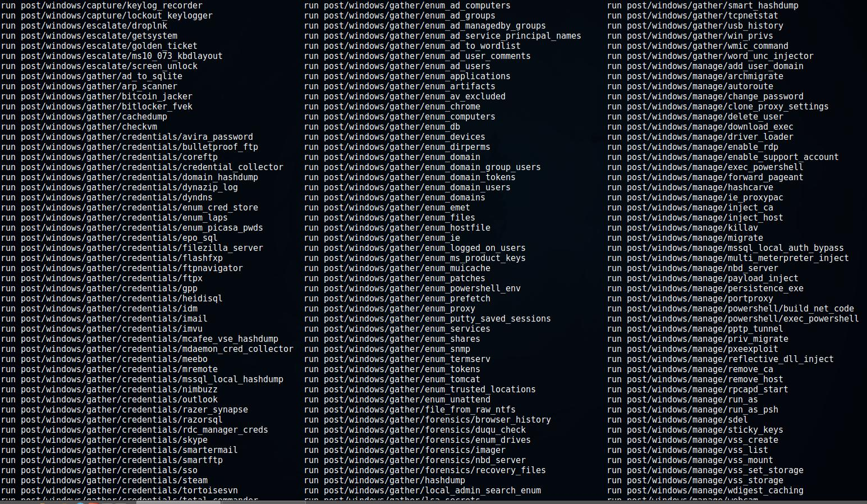Click the keylog_recorder module line
Screen dimensions: 867x504
tap(102, 6)
